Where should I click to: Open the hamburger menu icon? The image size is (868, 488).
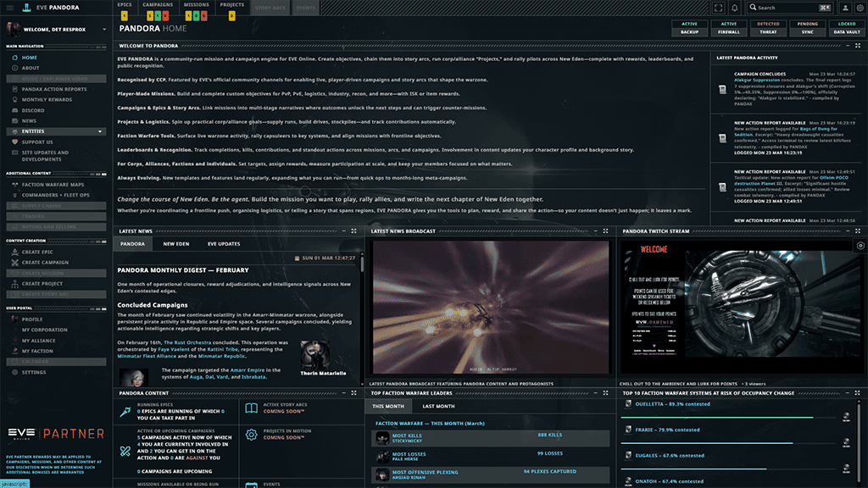(x=10, y=8)
